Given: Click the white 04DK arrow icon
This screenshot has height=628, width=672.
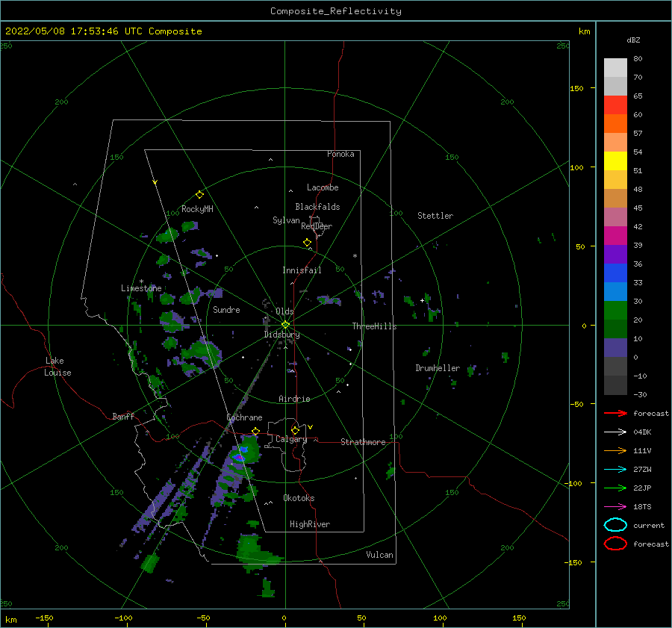Looking at the screenshot, I should [615, 432].
